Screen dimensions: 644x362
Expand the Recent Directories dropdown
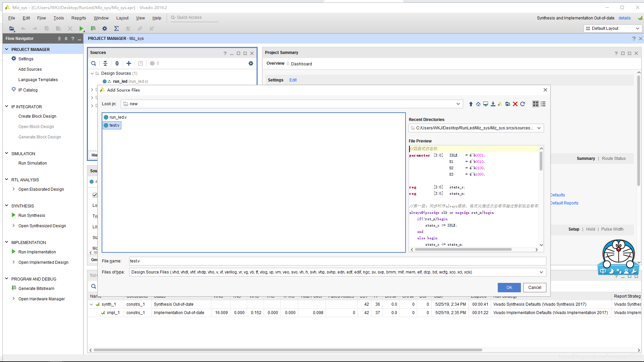coord(539,128)
